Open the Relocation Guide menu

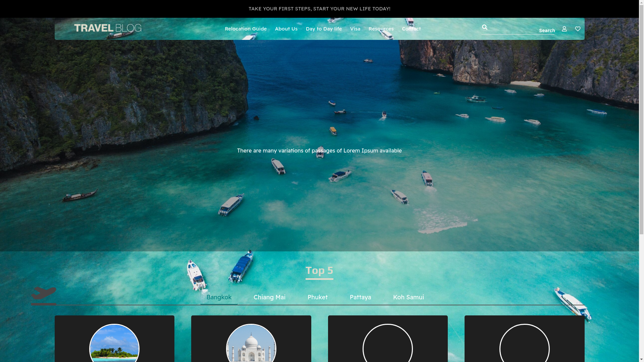click(246, 29)
